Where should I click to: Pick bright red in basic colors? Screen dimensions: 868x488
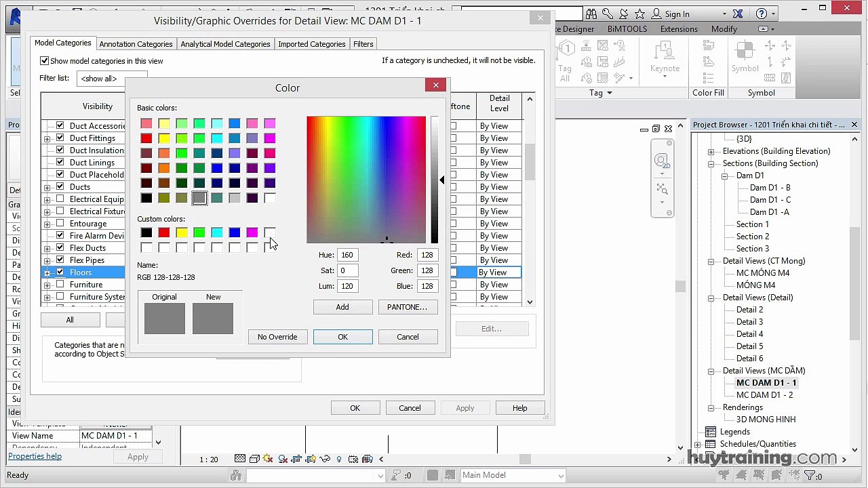pos(146,138)
